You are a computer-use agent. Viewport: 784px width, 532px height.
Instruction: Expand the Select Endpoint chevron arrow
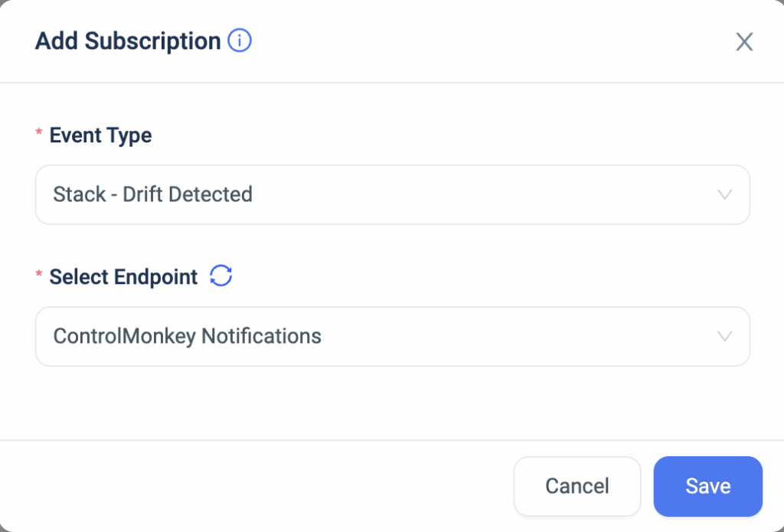pyautogui.click(x=724, y=336)
